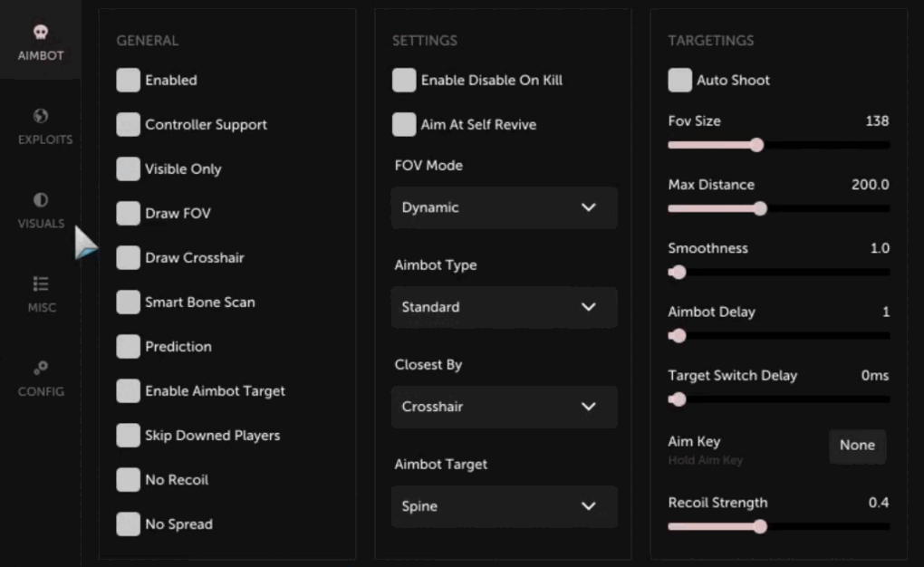Image resolution: width=924 pixels, height=567 pixels.
Task: Expand the Closest By Crosshair dropdown
Action: click(504, 407)
